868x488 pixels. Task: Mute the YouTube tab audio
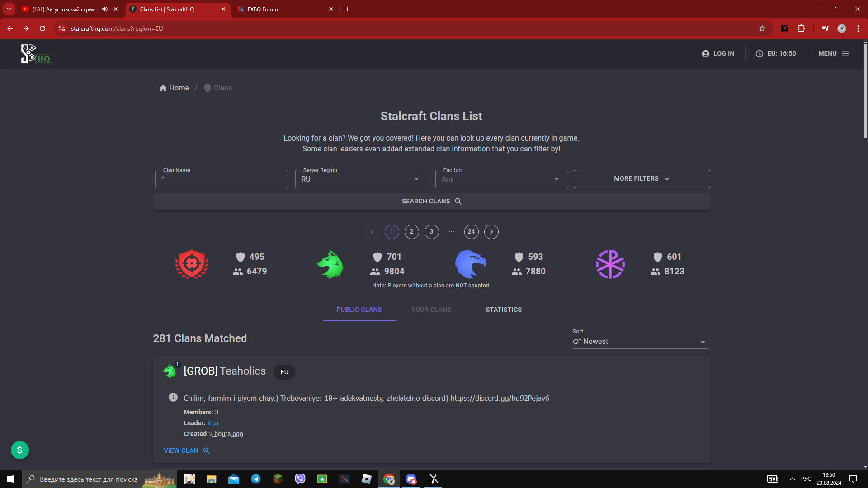tap(105, 9)
